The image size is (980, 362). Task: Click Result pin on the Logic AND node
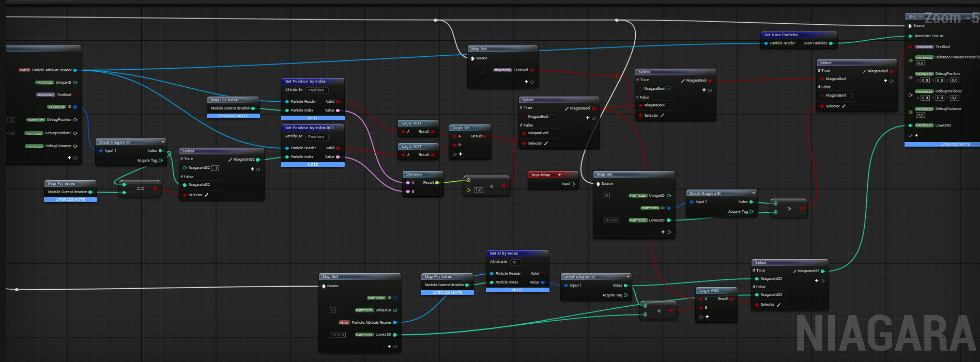tap(731, 299)
